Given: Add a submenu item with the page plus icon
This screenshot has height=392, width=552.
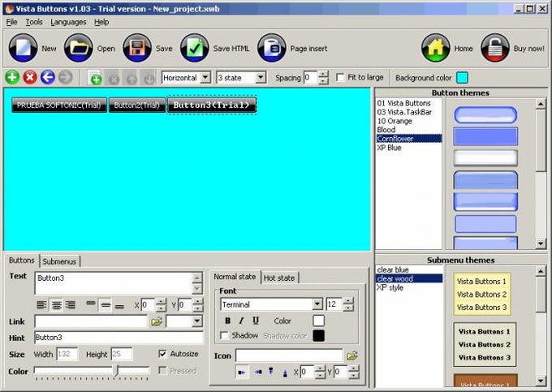Looking at the screenshot, I should coord(95,78).
